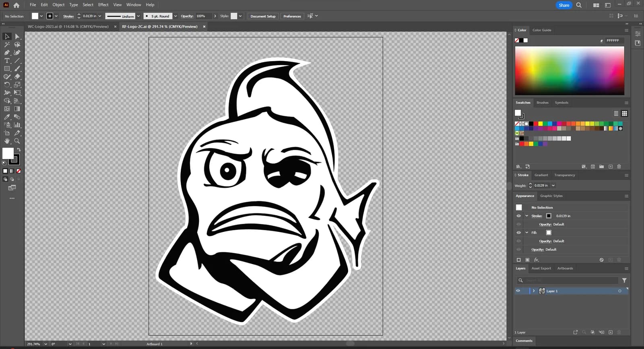Expand Layer 1 contents arrow
644x349 pixels.
pyautogui.click(x=534, y=291)
